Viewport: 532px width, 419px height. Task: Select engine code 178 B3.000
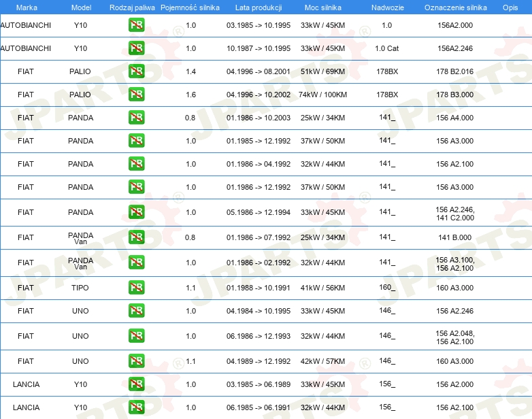pyautogui.click(x=454, y=95)
